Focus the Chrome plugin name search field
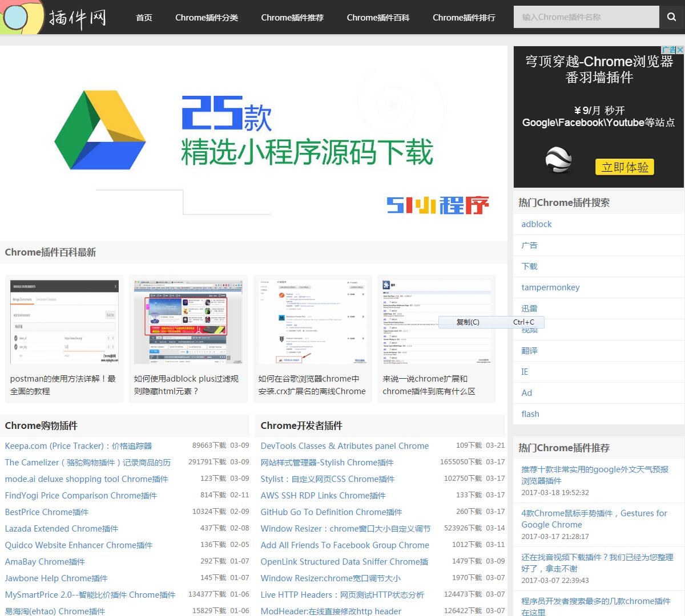The height and width of the screenshot is (616, 685). pos(586,17)
